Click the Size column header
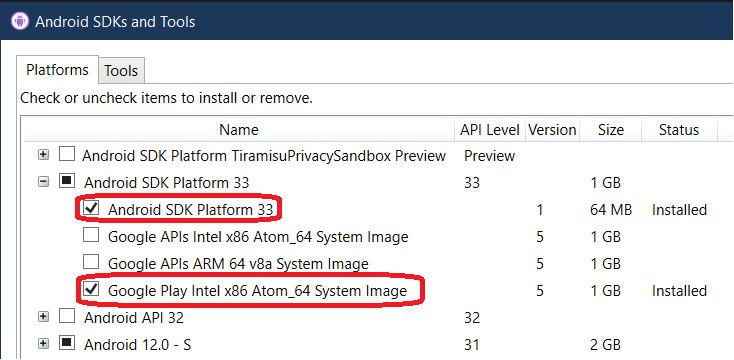 (610, 129)
